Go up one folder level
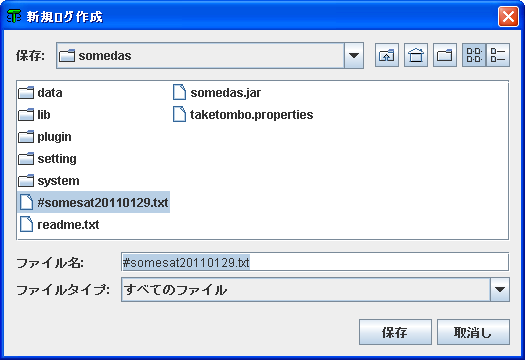This screenshot has width=525, height=360. [x=387, y=55]
